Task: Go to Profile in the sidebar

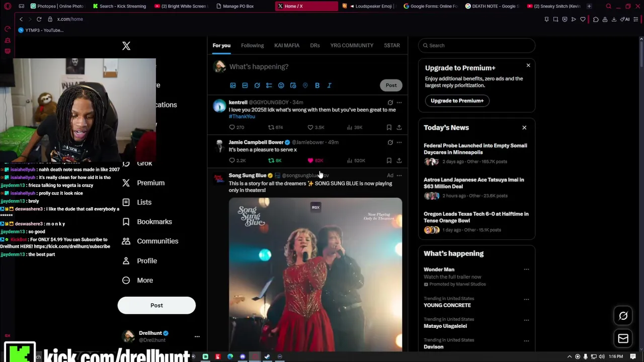Action: coord(140,261)
